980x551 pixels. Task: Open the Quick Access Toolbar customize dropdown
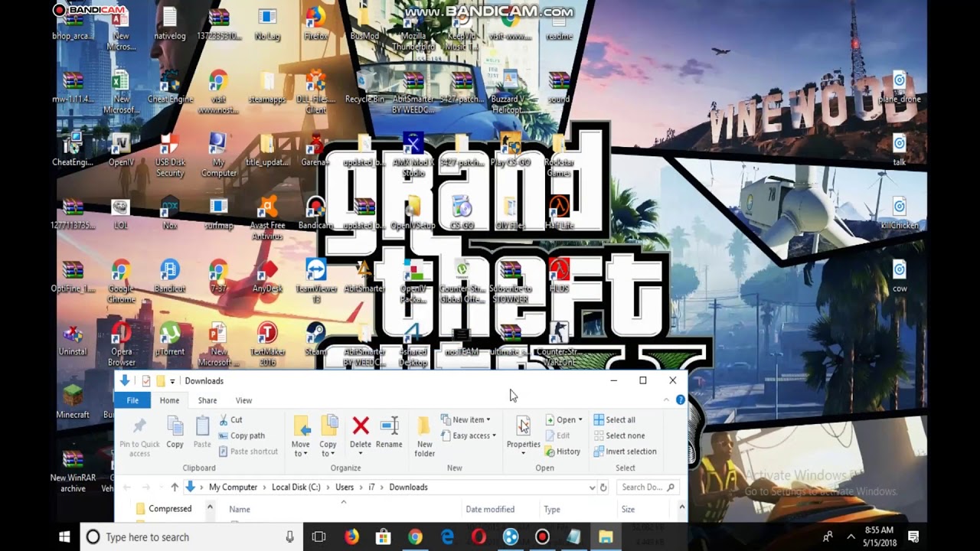[x=172, y=381]
